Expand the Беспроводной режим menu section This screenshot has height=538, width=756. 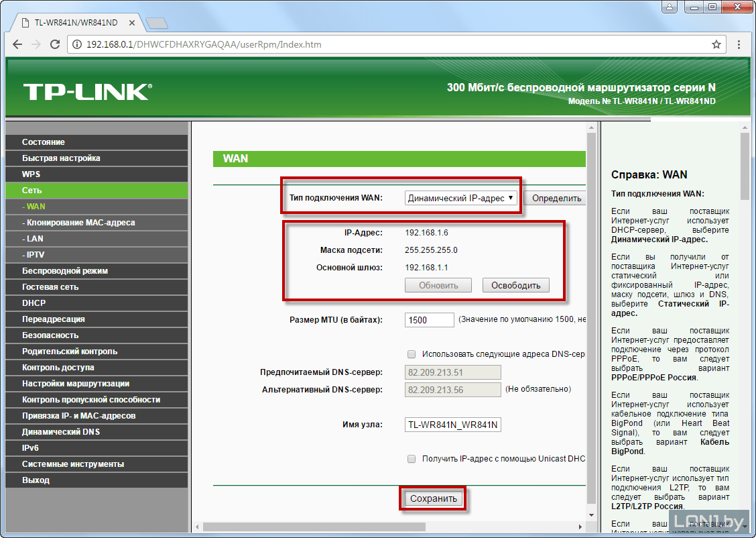[65, 271]
